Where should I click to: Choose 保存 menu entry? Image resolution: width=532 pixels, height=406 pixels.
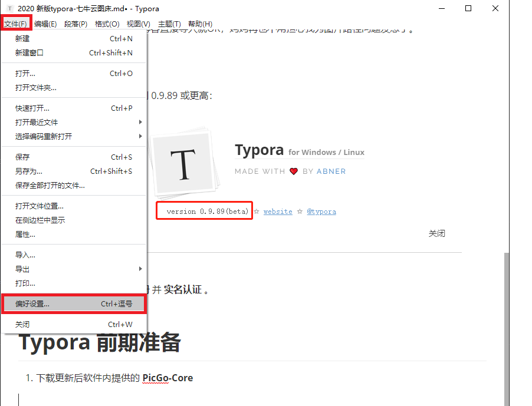(x=74, y=157)
